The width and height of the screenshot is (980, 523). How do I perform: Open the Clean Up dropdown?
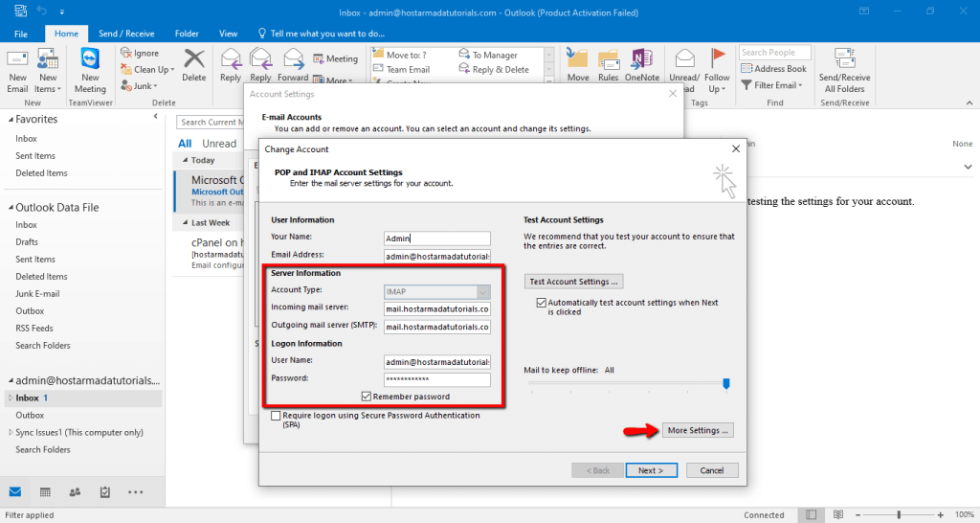[x=148, y=69]
